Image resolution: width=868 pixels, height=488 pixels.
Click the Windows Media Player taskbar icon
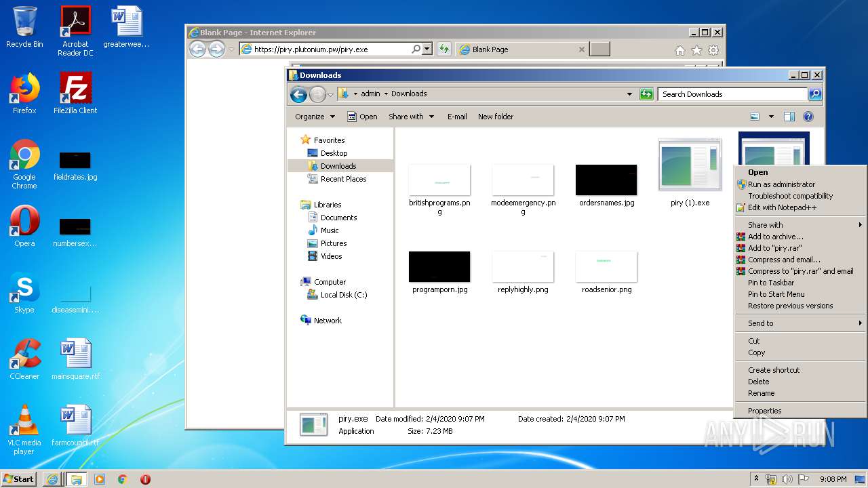100,479
